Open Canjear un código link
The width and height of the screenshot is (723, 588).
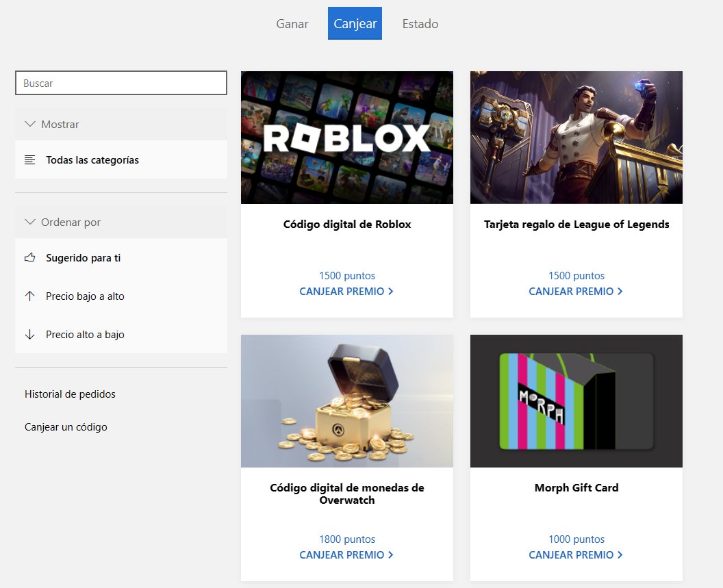(66, 427)
